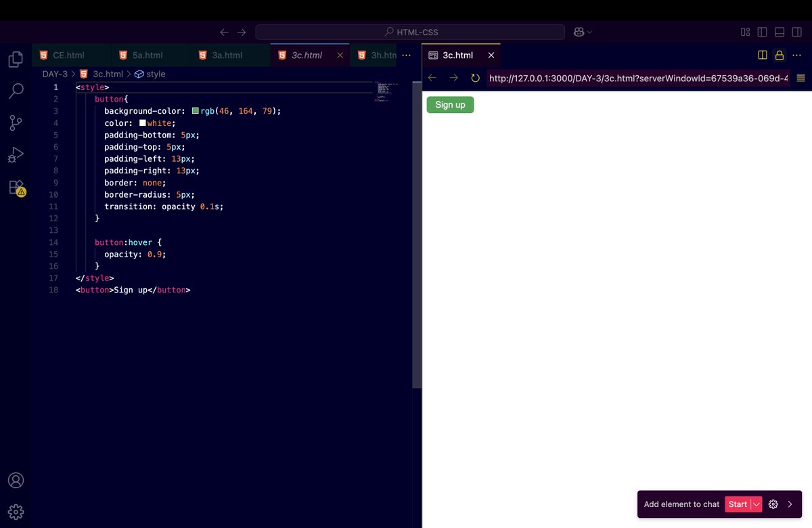Split the preview editor to the right

point(763,56)
